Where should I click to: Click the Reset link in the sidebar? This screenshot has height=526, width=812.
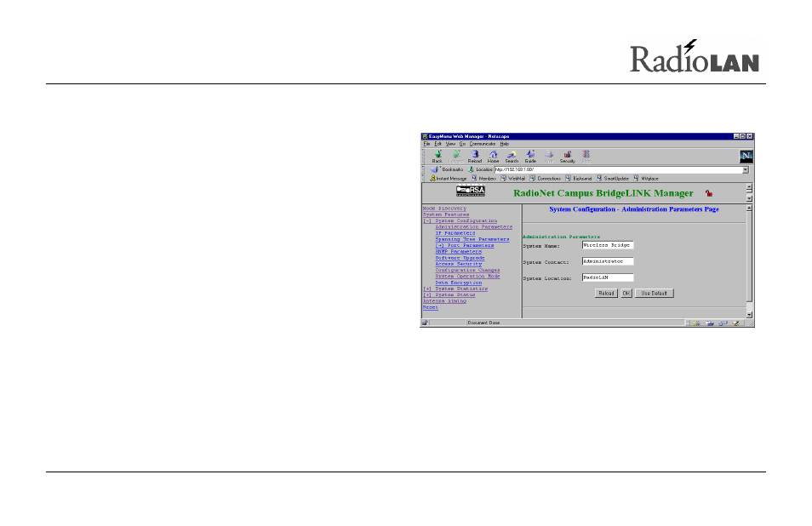tap(431, 307)
